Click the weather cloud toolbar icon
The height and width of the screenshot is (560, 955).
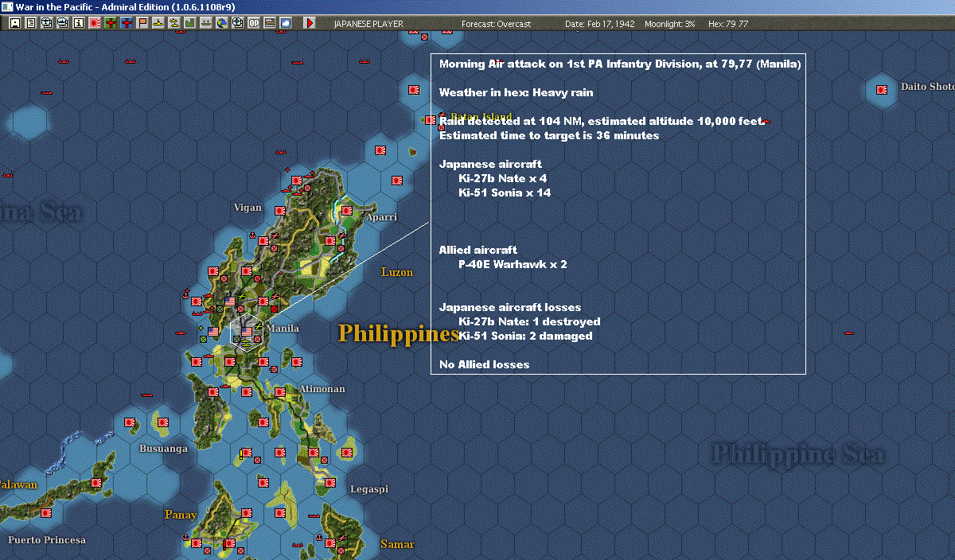pyautogui.click(x=286, y=23)
